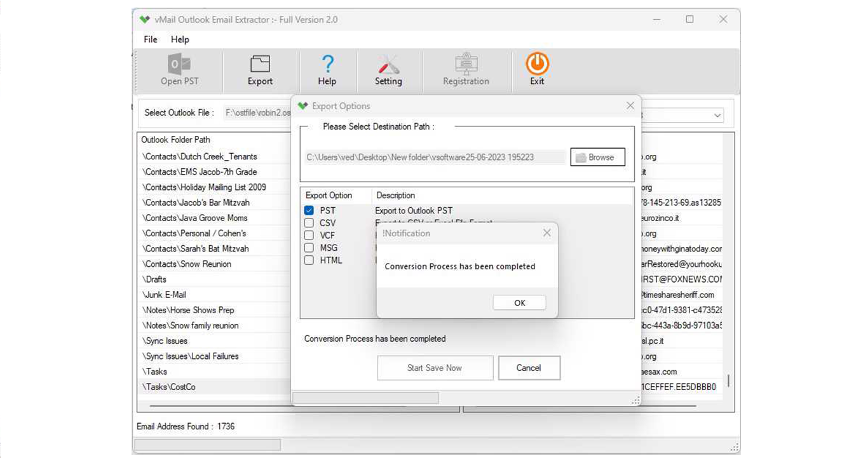Open the Help menu
Screen dimensions: 868x458
coord(180,39)
